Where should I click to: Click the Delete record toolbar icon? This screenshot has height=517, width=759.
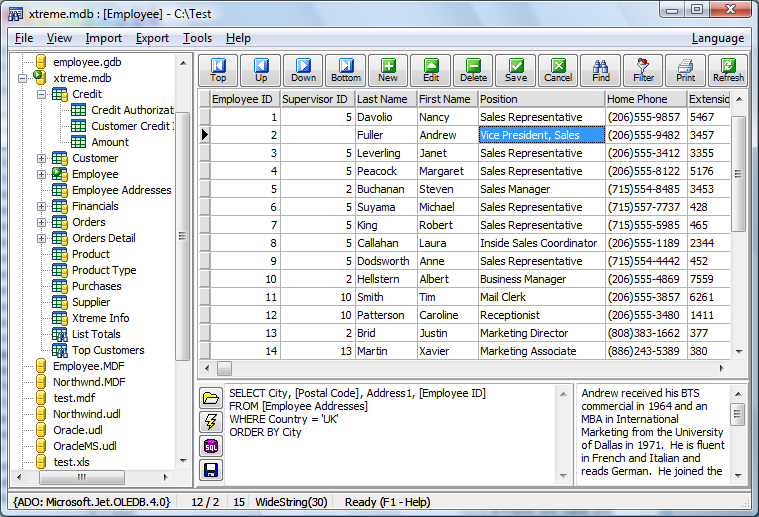point(473,70)
